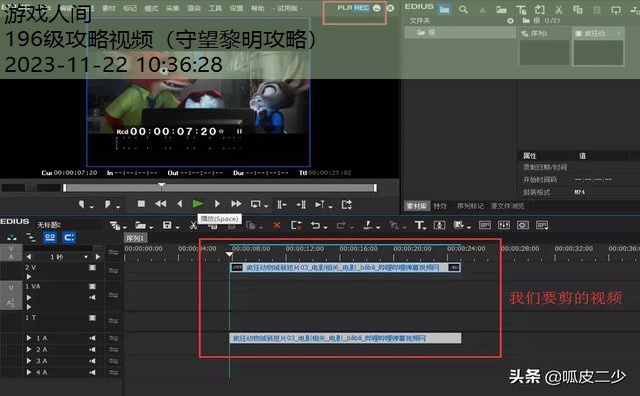Click the Copy icon in bin toolbar
This screenshot has height=396, width=640.
[578, 9]
